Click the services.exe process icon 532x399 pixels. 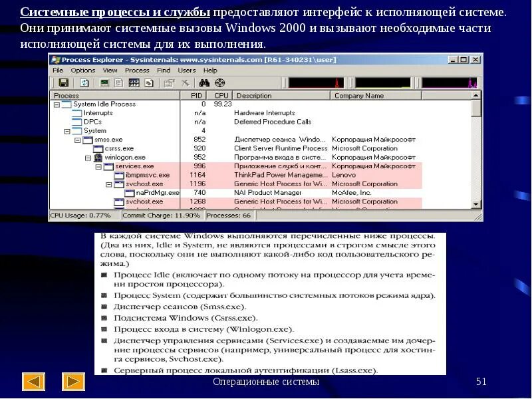point(108,166)
